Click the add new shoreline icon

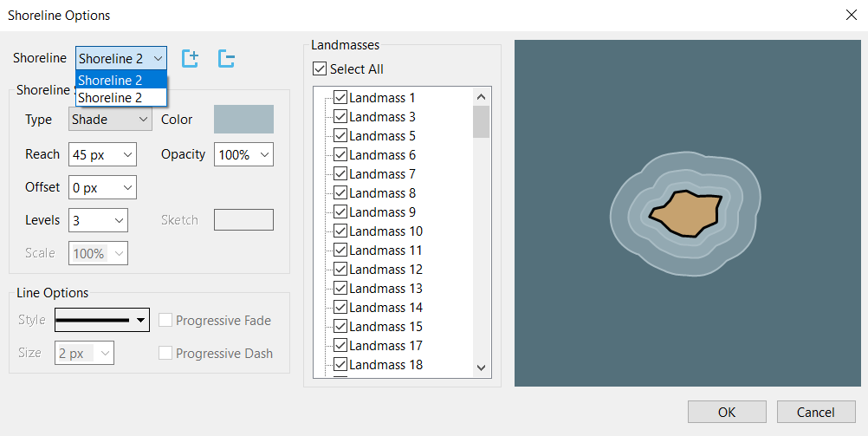tap(191, 58)
